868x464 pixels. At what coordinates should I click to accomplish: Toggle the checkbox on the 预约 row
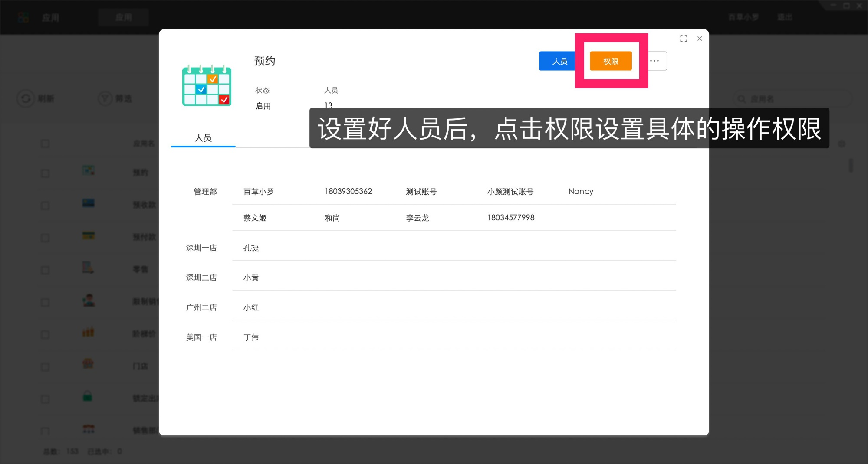click(45, 173)
